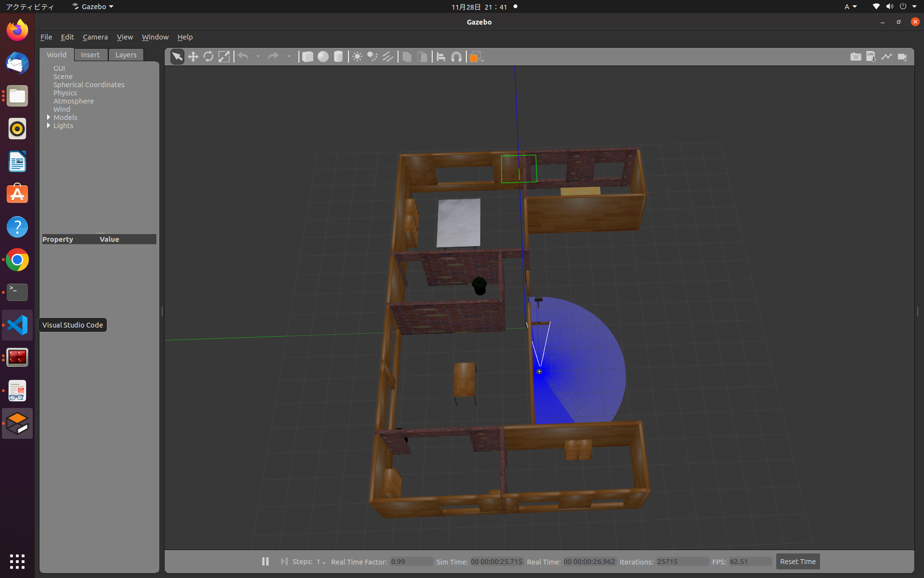924x578 pixels.
Task: Switch to the World tab
Action: pyautogui.click(x=57, y=55)
